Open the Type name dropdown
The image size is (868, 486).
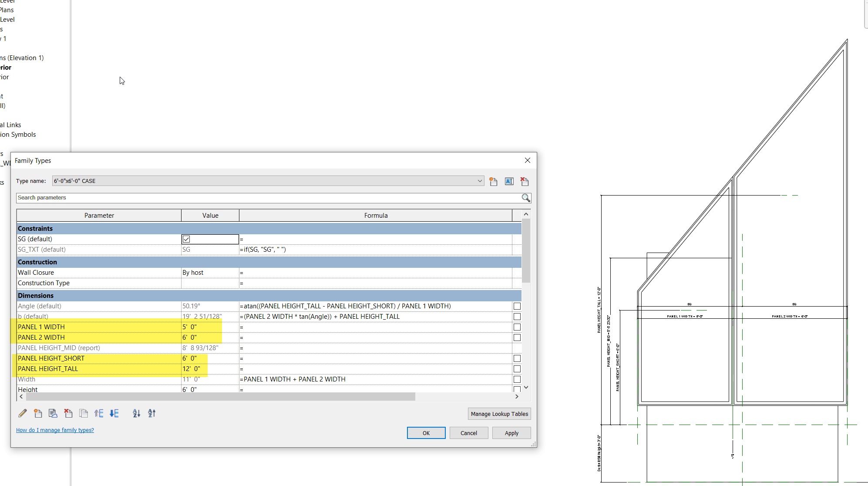coord(479,181)
